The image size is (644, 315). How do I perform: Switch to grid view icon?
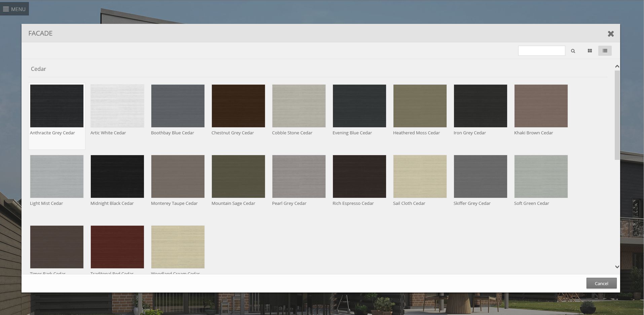point(590,51)
